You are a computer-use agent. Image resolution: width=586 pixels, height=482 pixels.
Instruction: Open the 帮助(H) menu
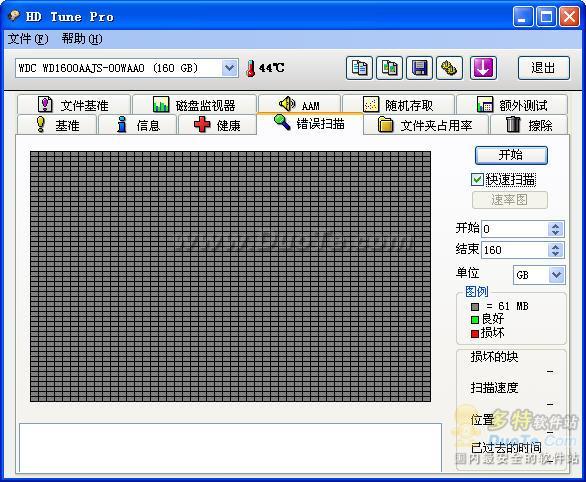click(82, 39)
